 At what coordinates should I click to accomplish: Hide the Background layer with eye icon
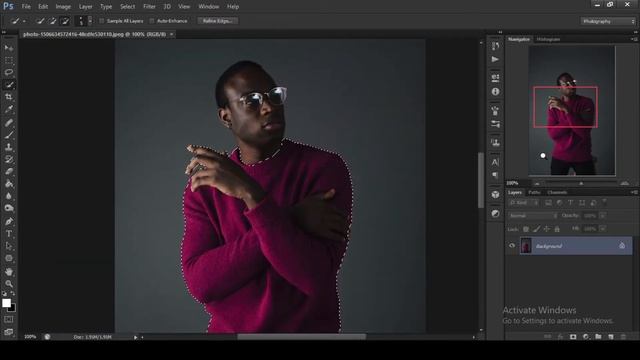(512, 246)
